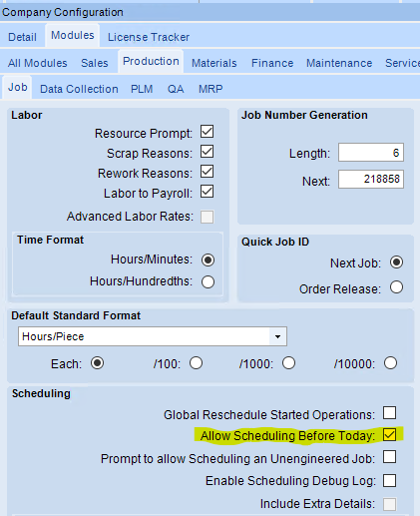The image size is (420, 516).
Task: Uncheck the Scrap Reasons checkbox
Action: point(207,152)
